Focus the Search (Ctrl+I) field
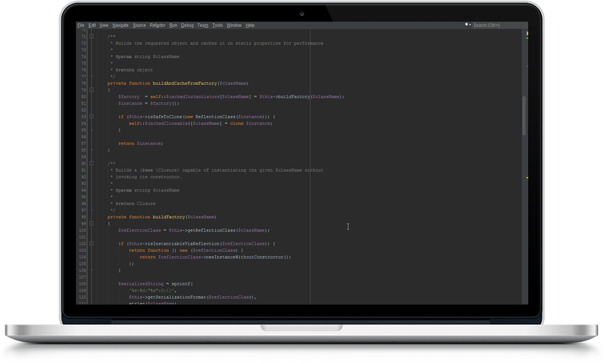 coord(494,25)
